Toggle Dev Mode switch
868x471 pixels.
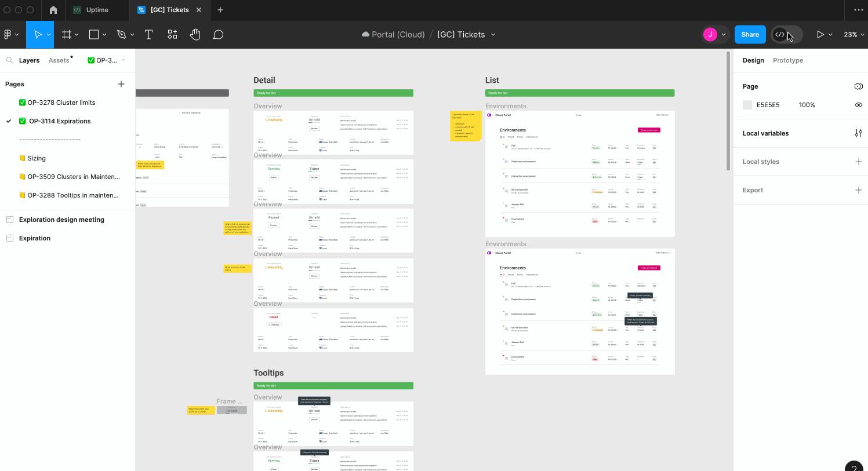(x=786, y=35)
